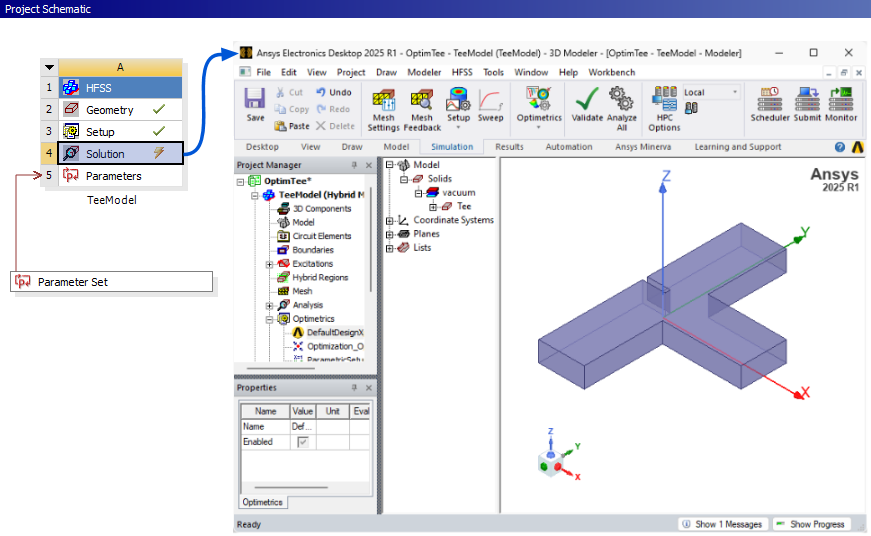The height and width of the screenshot is (536, 871).
Task: Select Geometry cell in Project Schematic
Action: coord(121,110)
